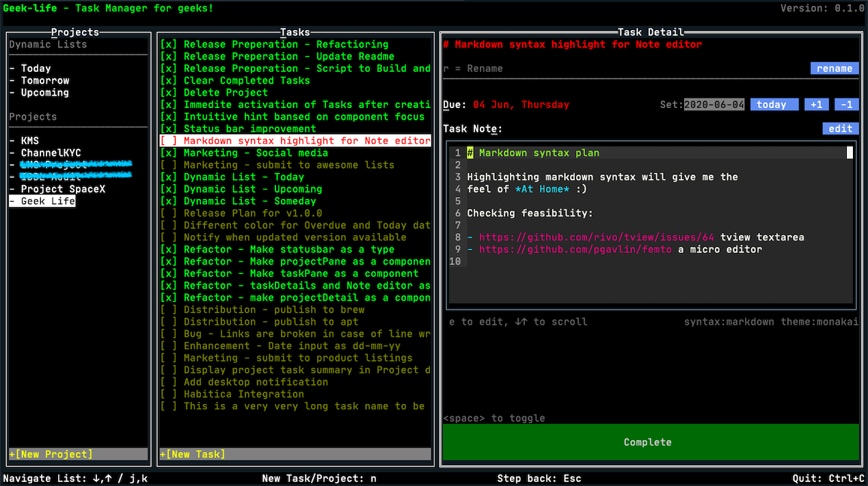868x486 pixels.
Task: Open Project SpaceX in project list
Action: point(63,189)
